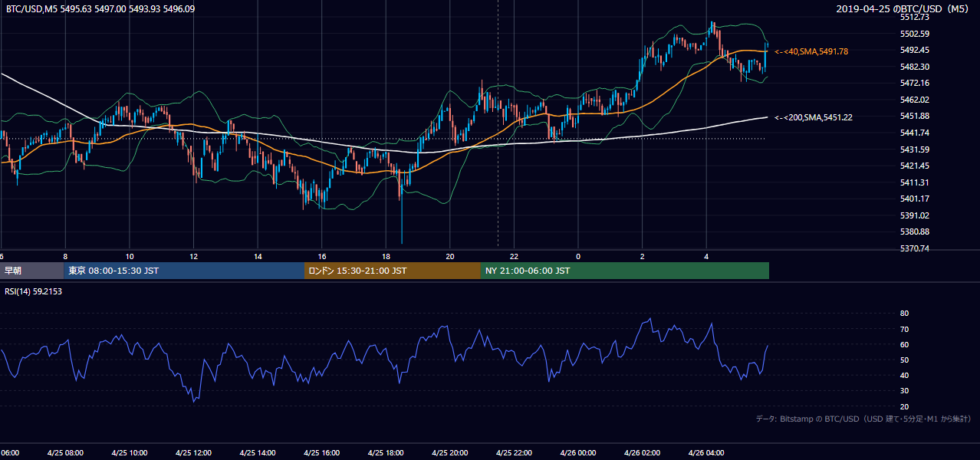Click the 4/26 02:00 time label
The image size is (980, 460).
pyautogui.click(x=642, y=453)
